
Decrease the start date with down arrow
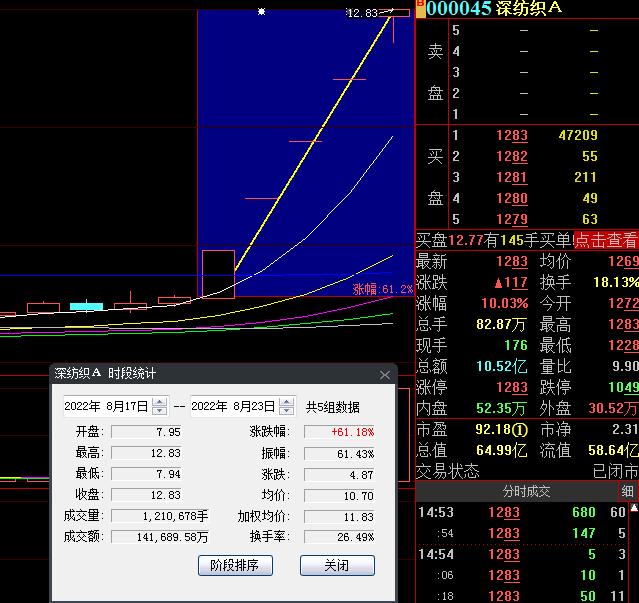(x=160, y=411)
